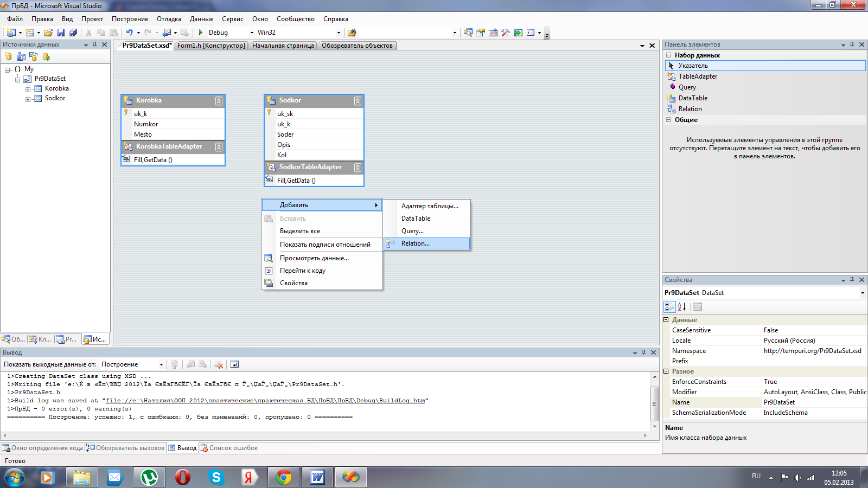Select the Fill,GetData () row under KorobkaTableAdapter

pos(173,160)
